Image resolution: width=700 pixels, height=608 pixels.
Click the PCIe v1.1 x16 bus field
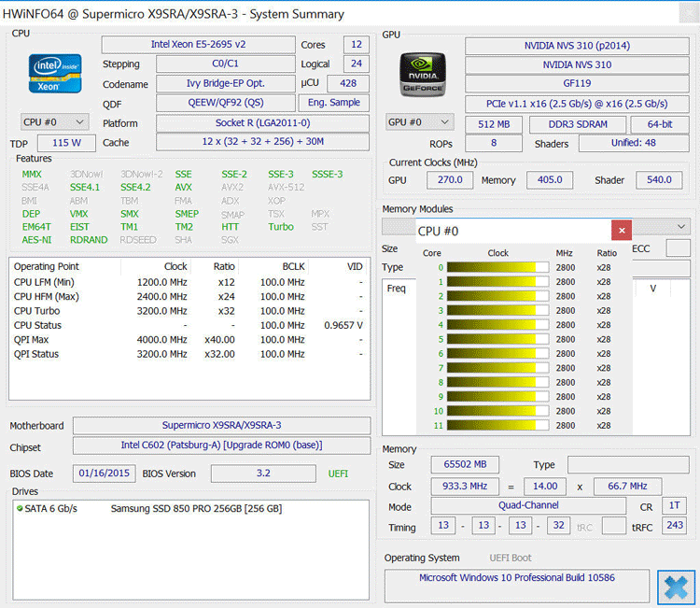577,104
